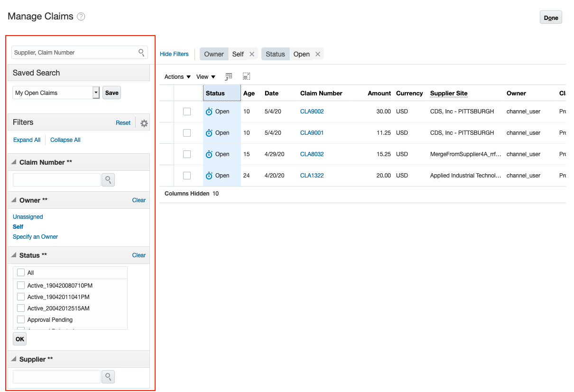Open the My Open Claims saved search dropdown
The width and height of the screenshot is (574, 392).
click(x=95, y=92)
